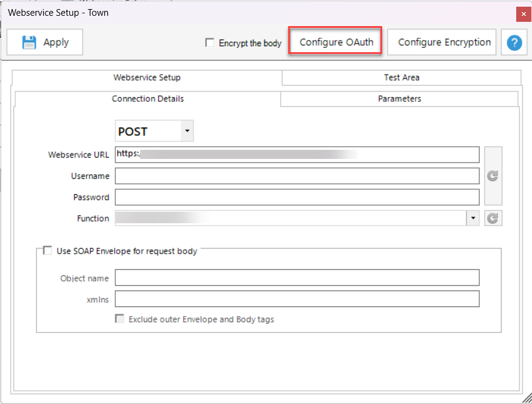Click the refresh icon beside Username and Password

point(493,176)
